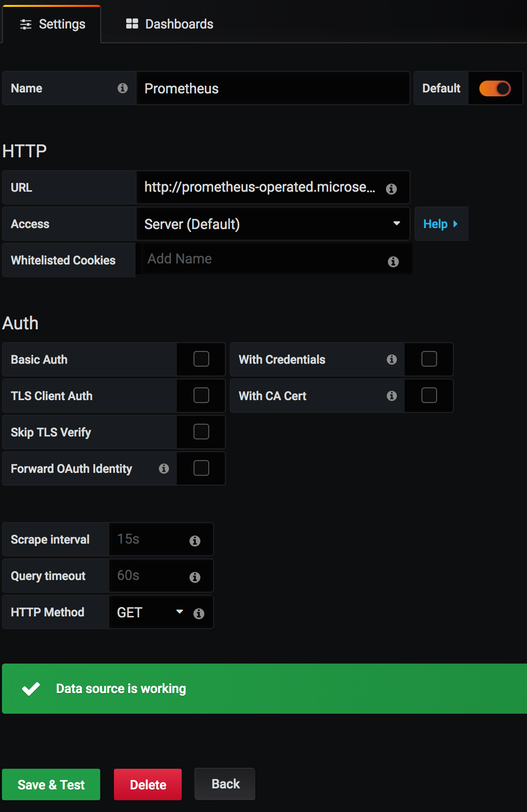Click the Access label

point(30,224)
